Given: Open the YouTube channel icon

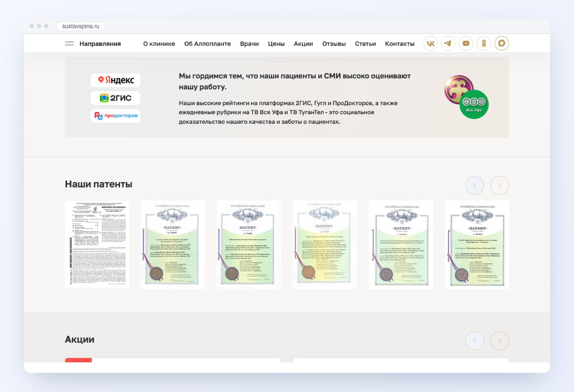Looking at the screenshot, I should pos(466,44).
